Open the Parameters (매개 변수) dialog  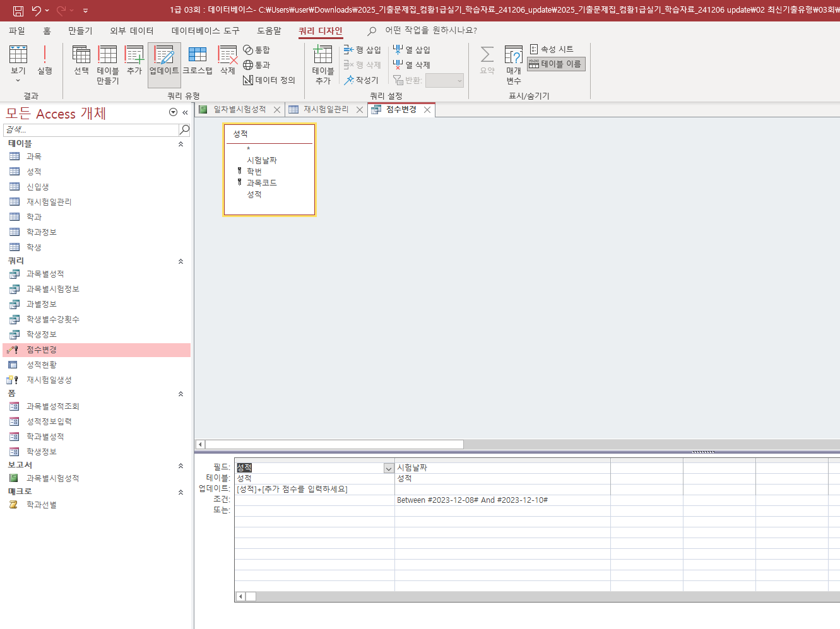(514, 64)
